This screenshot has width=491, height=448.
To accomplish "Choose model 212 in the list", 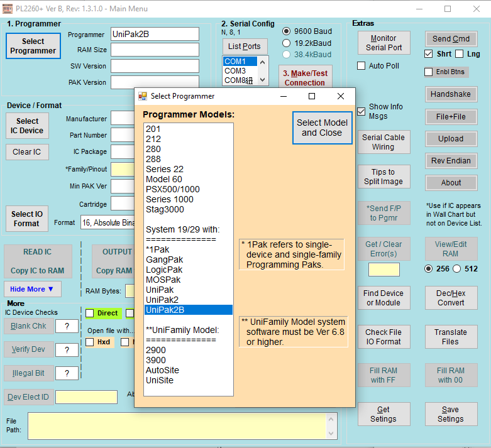I will (188, 139).
